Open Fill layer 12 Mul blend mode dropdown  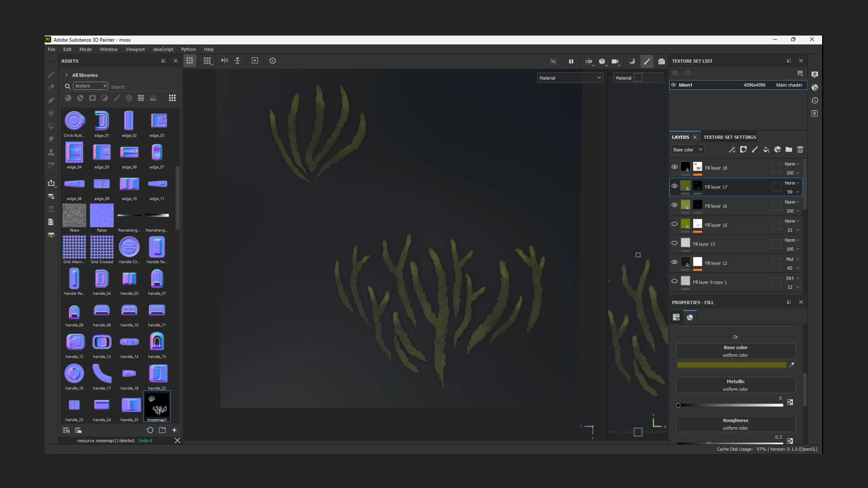pos(792,259)
